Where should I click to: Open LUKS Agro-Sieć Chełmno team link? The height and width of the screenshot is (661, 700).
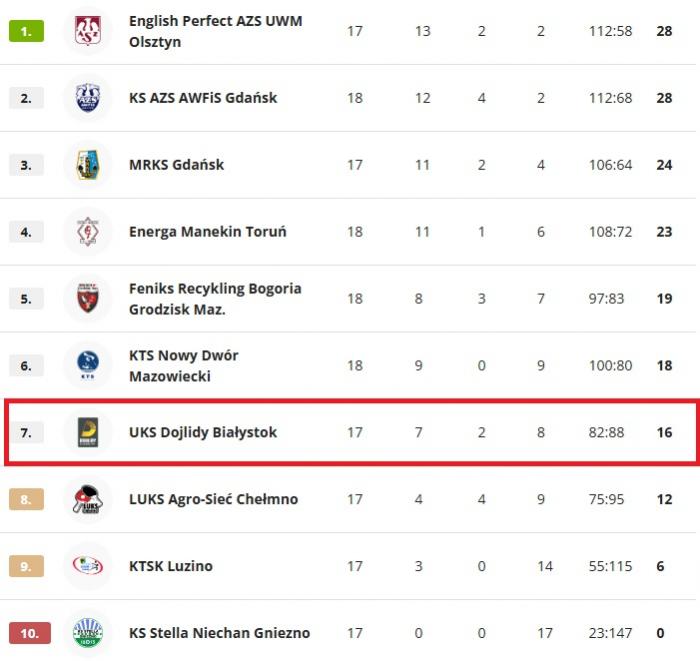pyautogui.click(x=213, y=499)
